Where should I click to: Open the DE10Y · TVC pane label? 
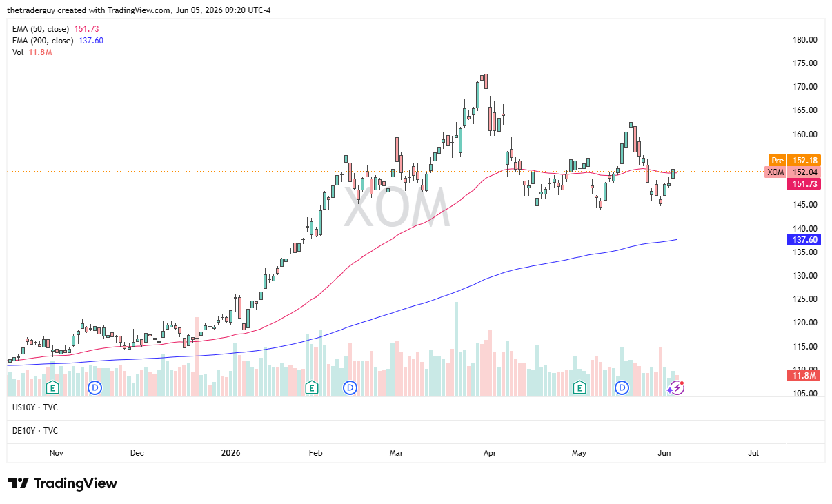coord(35,431)
